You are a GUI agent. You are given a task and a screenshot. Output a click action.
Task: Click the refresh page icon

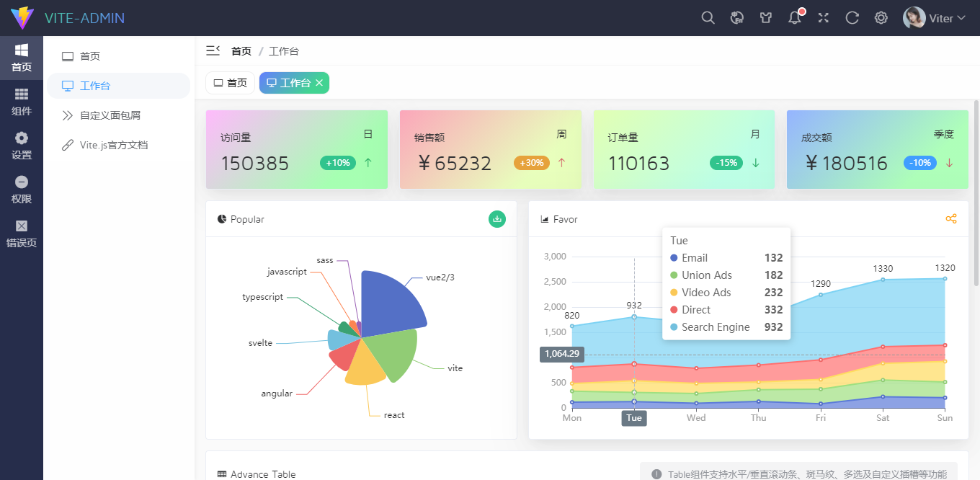pyautogui.click(x=852, y=18)
